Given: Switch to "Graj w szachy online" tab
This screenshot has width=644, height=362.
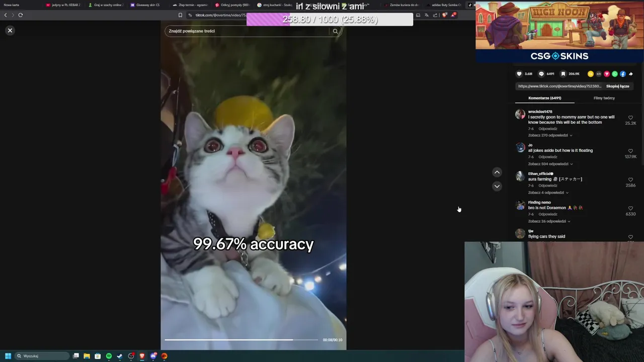Looking at the screenshot, I should (x=105, y=5).
